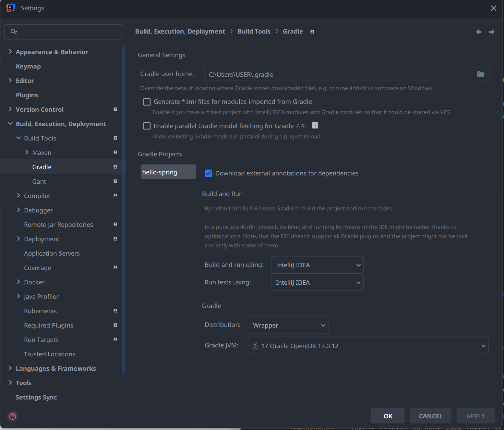
Task: Open Application Servers settings
Action: tap(52, 253)
